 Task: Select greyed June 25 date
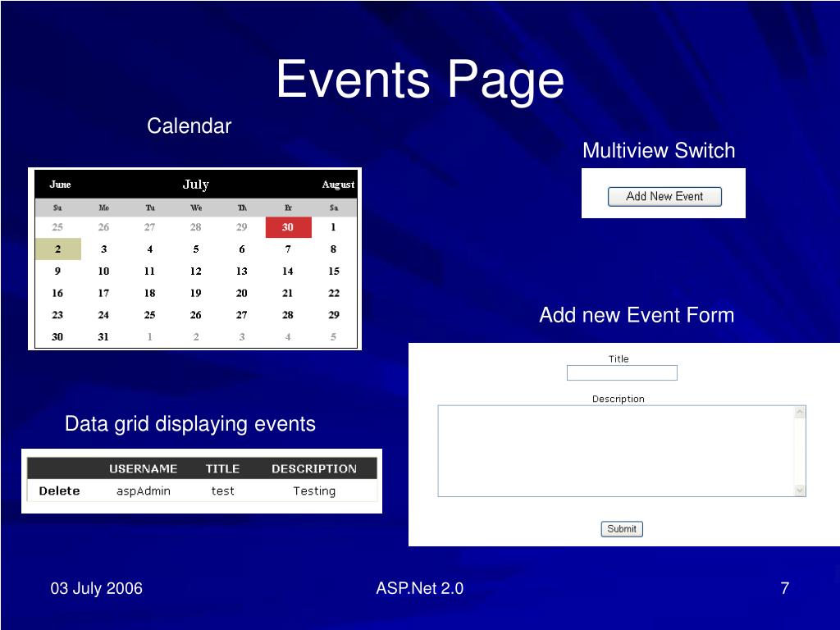(x=57, y=227)
